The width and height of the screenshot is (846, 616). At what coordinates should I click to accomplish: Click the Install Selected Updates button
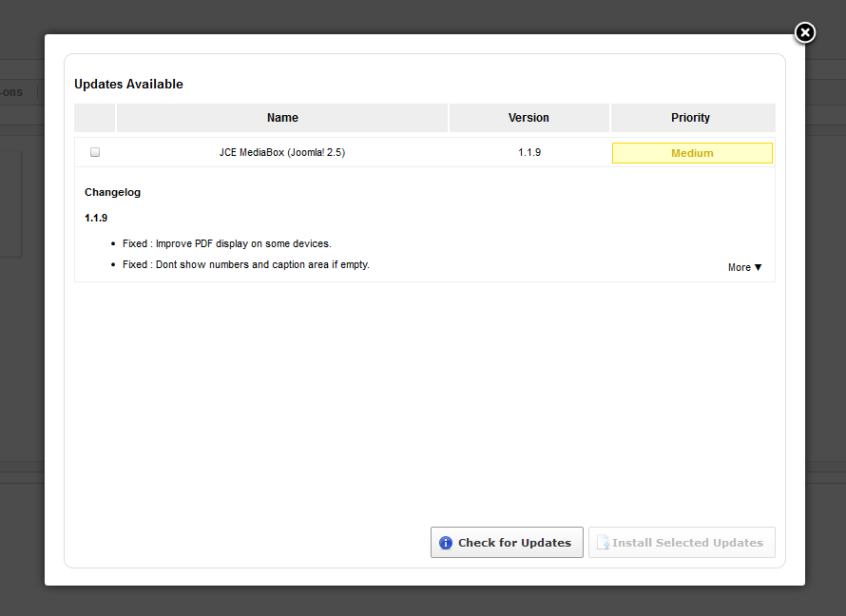(x=682, y=543)
